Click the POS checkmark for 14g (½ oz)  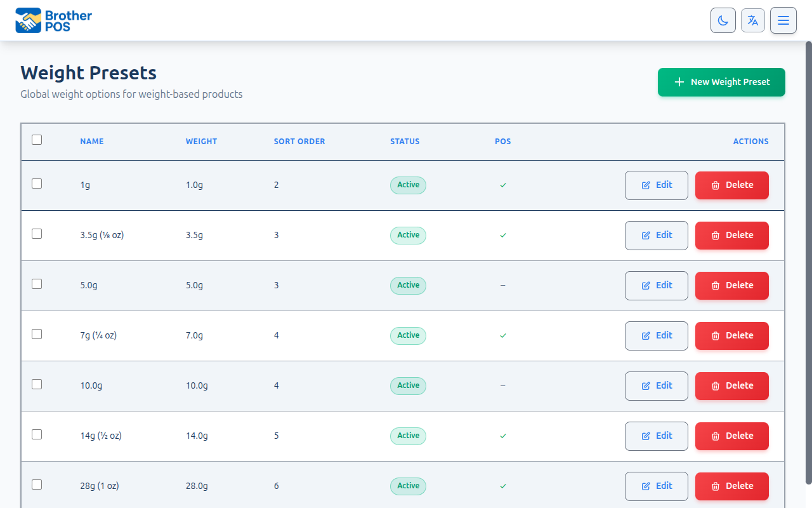click(x=503, y=436)
